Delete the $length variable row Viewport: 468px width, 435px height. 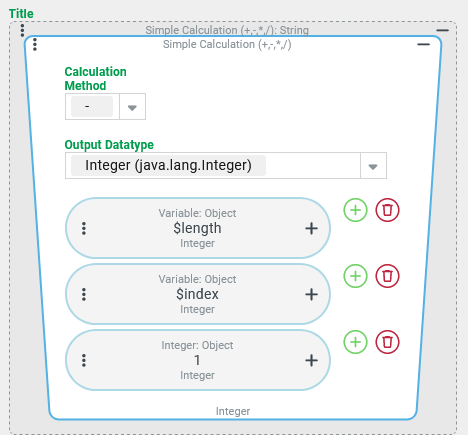coord(387,210)
